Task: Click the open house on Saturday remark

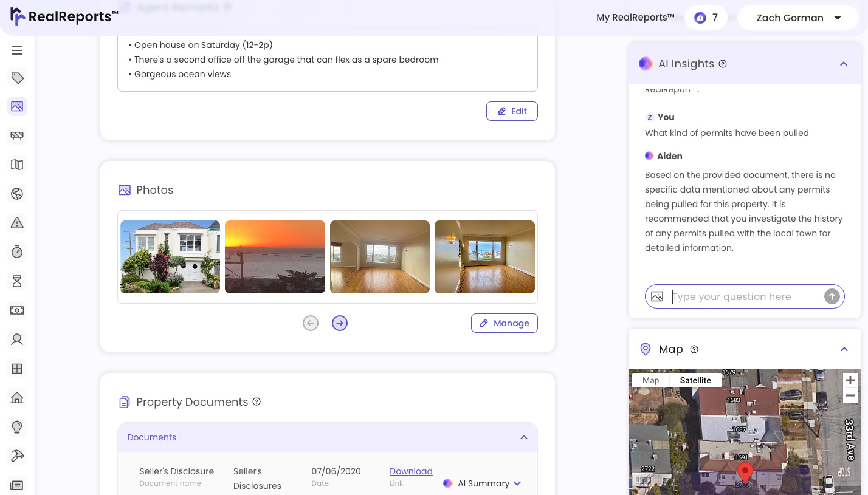Action: click(201, 45)
